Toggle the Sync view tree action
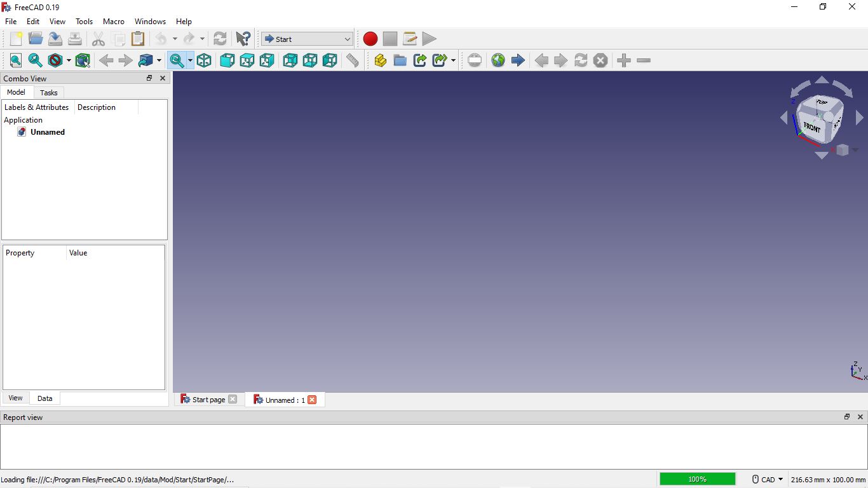 [x=176, y=60]
